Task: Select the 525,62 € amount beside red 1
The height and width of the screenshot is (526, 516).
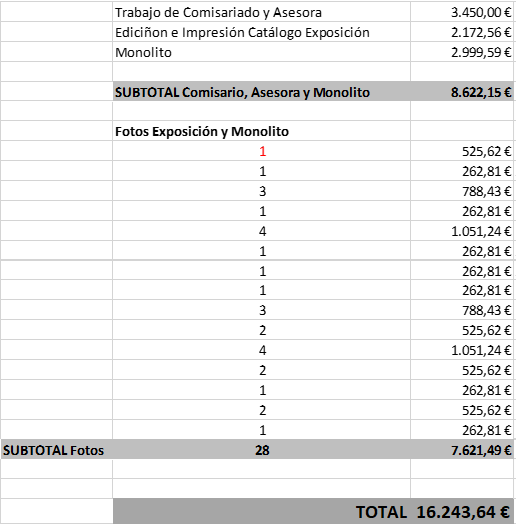Action: [462, 151]
